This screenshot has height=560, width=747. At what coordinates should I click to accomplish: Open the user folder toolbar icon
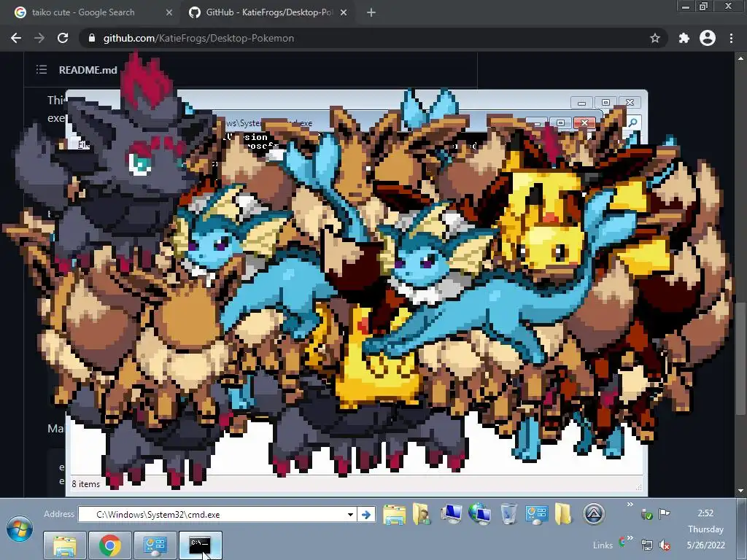pos(422,514)
